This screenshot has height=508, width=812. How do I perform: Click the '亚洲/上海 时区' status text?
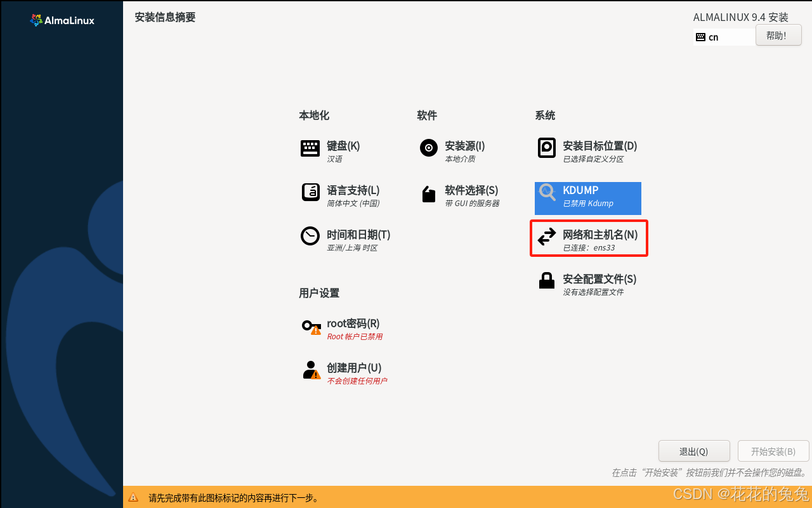[x=352, y=248]
